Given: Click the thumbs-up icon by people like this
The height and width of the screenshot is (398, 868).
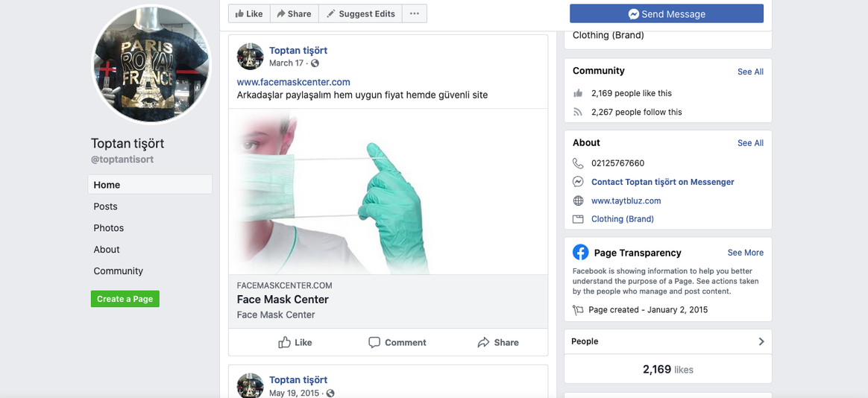Looking at the screenshot, I should point(578,93).
